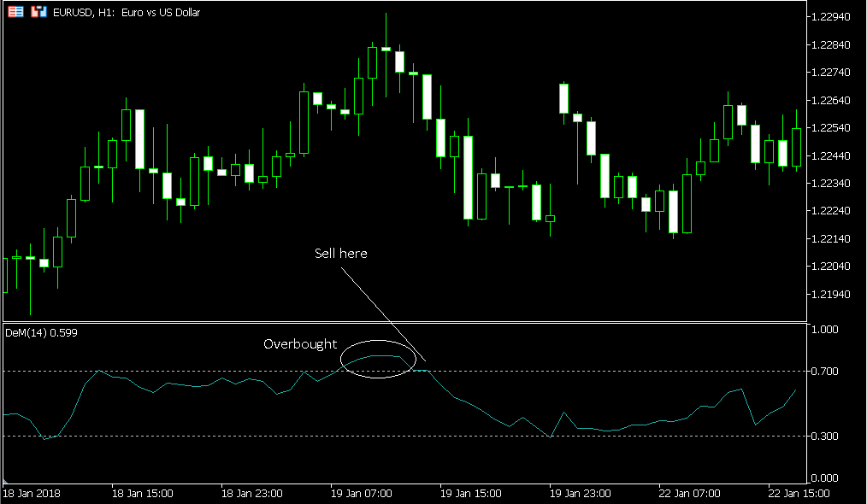867x504 pixels.
Task: Click the '22 Jan 07:00' time axis label
Action: click(x=689, y=494)
